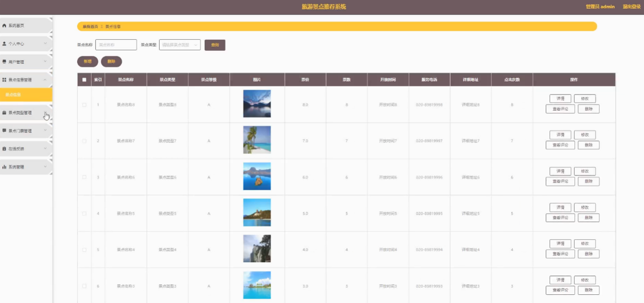Click 修改 for row 景点名称8
Screen dimensions: 644x303
pos(585,99)
